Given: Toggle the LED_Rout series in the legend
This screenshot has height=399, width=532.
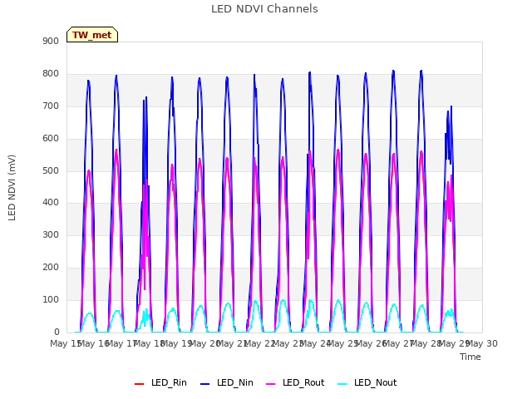Looking at the screenshot, I should click(x=295, y=382).
